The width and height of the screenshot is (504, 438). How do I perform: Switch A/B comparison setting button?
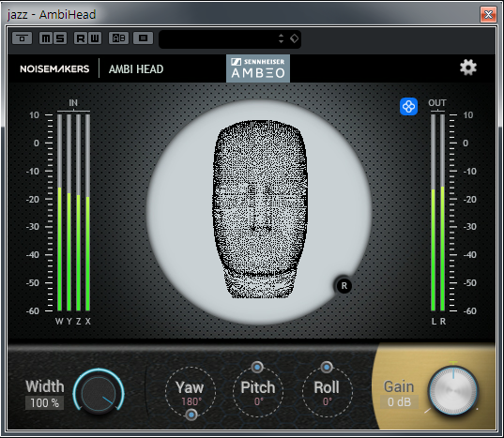pyautogui.click(x=118, y=38)
